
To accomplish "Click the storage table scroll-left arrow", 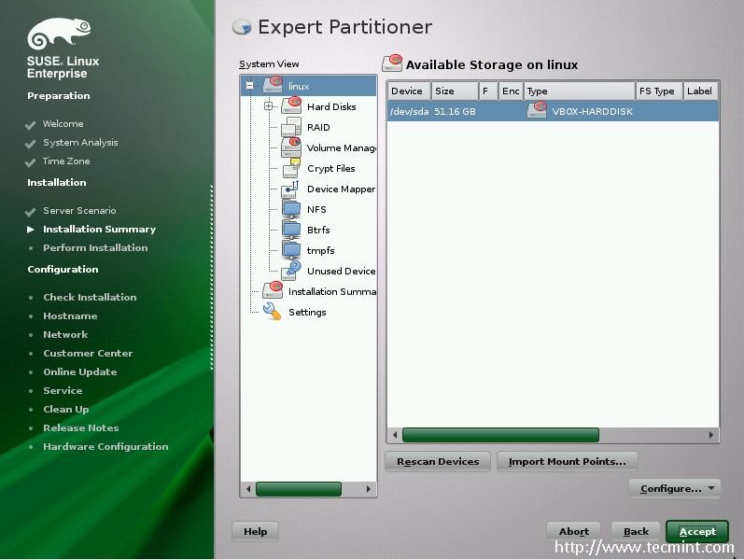I will point(395,435).
